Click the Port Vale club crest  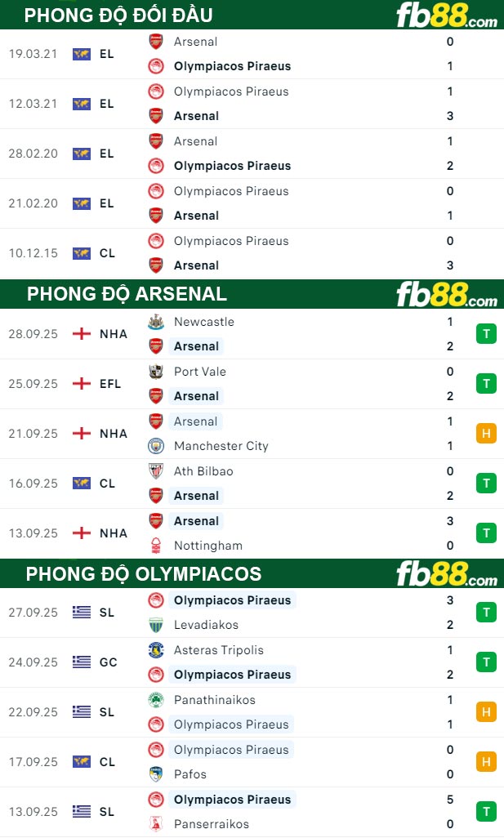155,372
